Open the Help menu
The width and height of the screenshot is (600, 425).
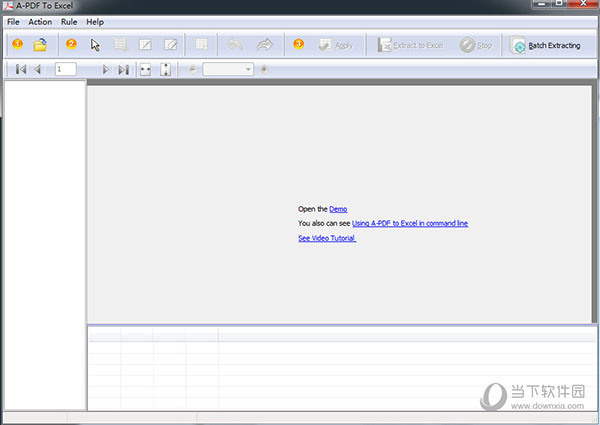95,22
